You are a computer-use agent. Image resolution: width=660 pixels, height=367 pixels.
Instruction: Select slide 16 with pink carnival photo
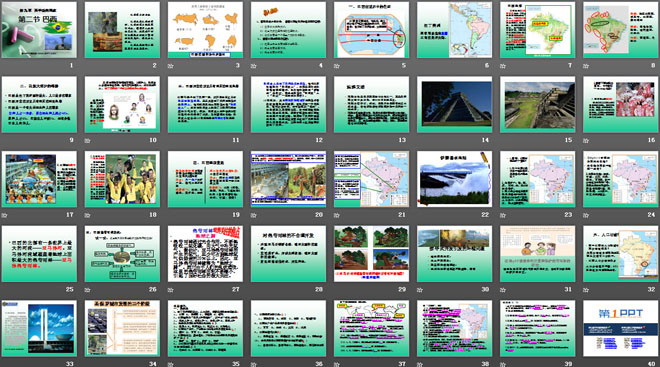pos(621,104)
